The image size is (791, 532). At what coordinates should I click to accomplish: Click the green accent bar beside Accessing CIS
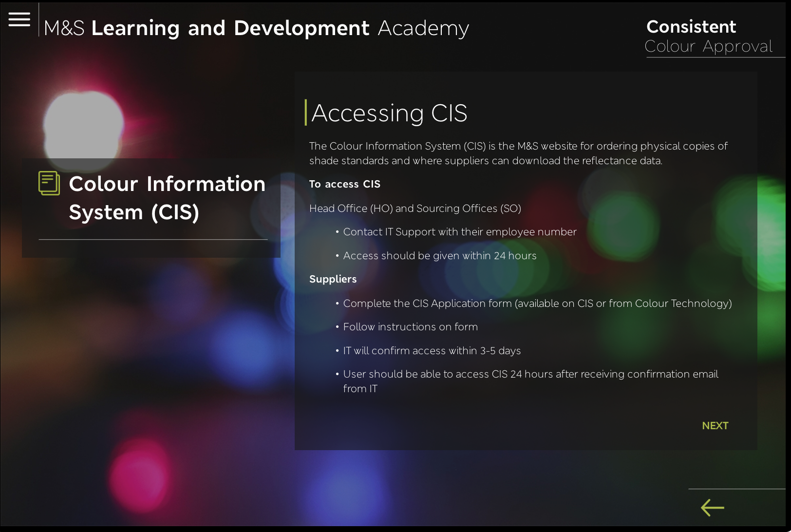(306, 113)
